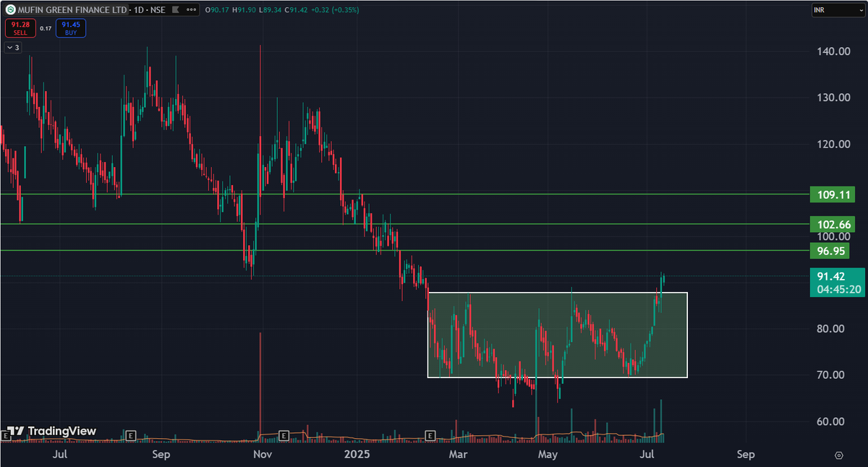The height and width of the screenshot is (467, 868).
Task: Toggle the watchlist flag in the symbol legend
Action: 176,10
